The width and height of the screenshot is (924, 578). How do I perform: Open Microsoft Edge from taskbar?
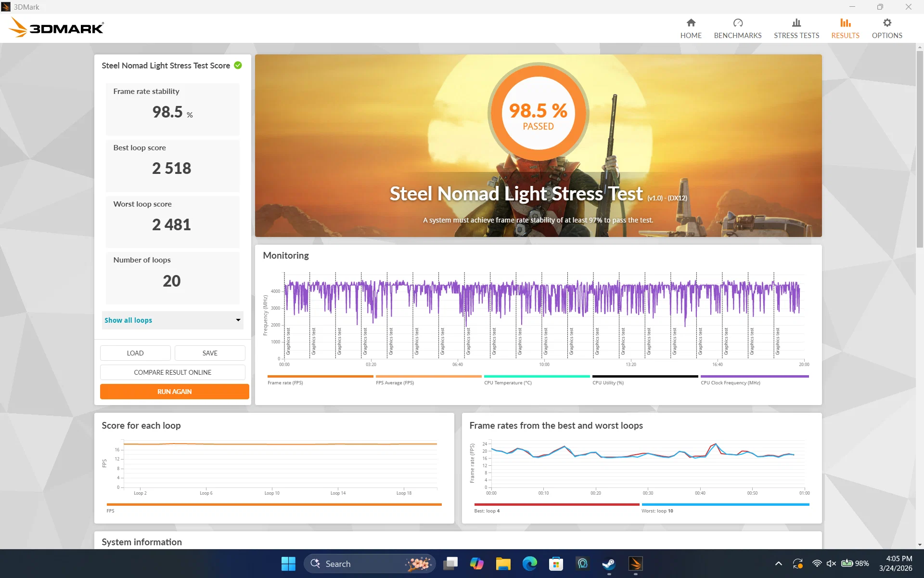click(x=530, y=564)
